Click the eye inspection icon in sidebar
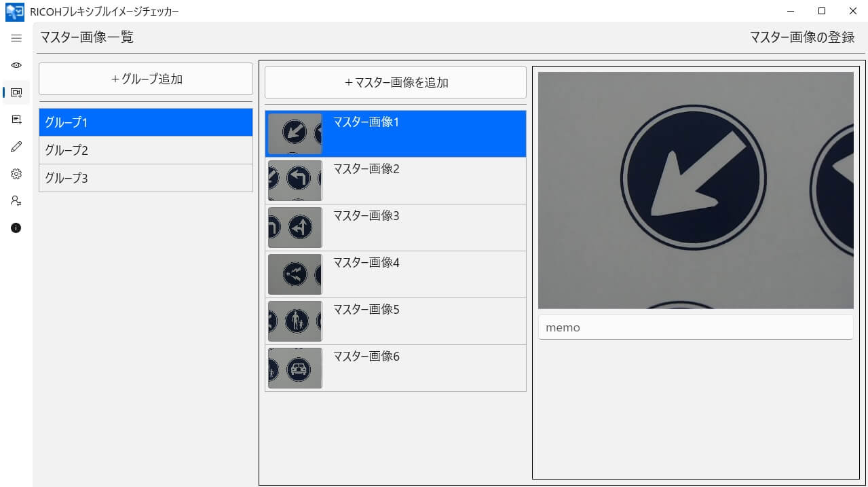Image resolution: width=868 pixels, height=487 pixels. pyautogui.click(x=16, y=65)
